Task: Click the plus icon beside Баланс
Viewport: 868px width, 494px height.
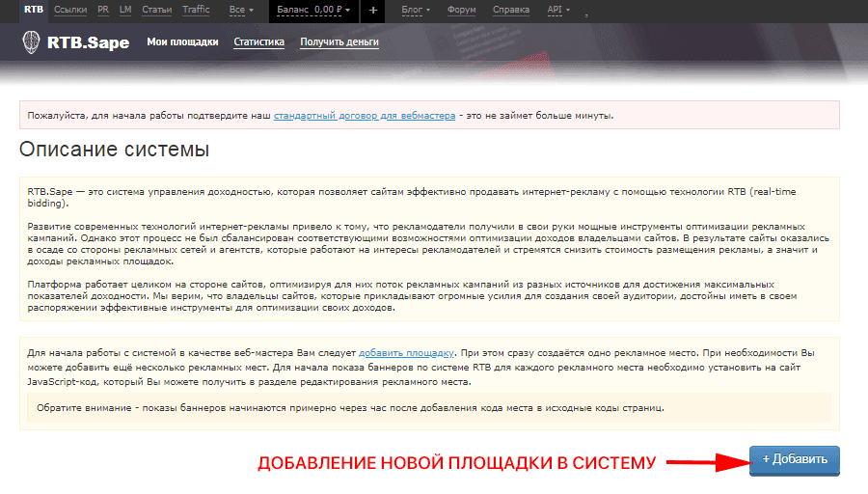Action: (x=373, y=10)
